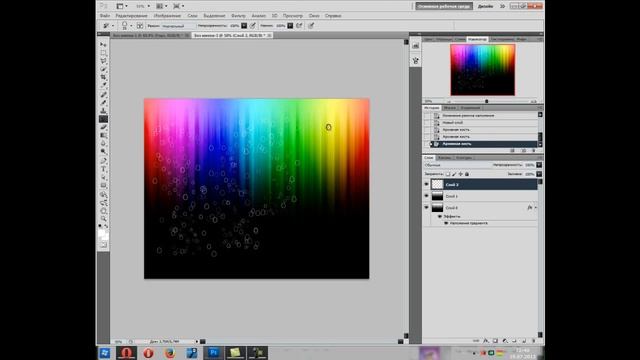
Task: Open the layer fill arrow in Layers panel
Action: point(539,174)
